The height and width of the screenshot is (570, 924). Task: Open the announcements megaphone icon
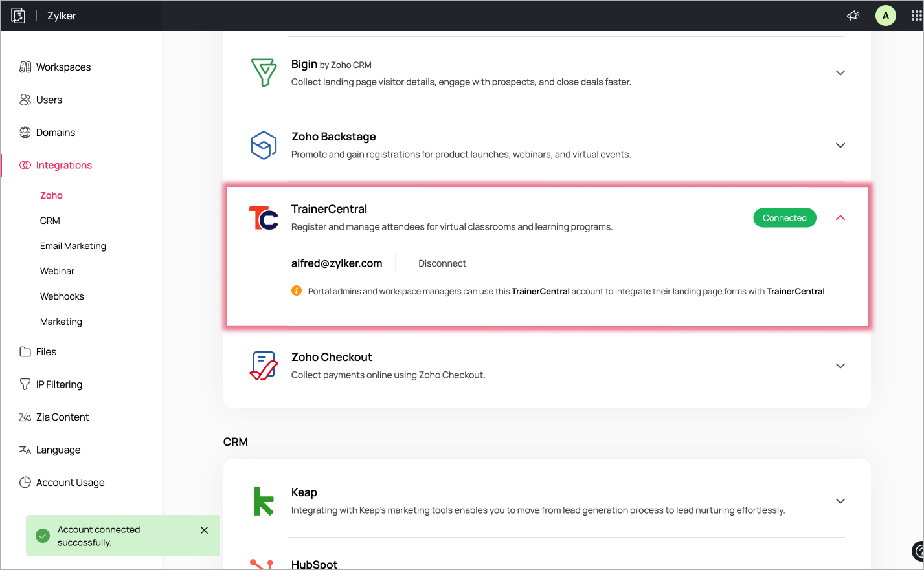click(853, 16)
